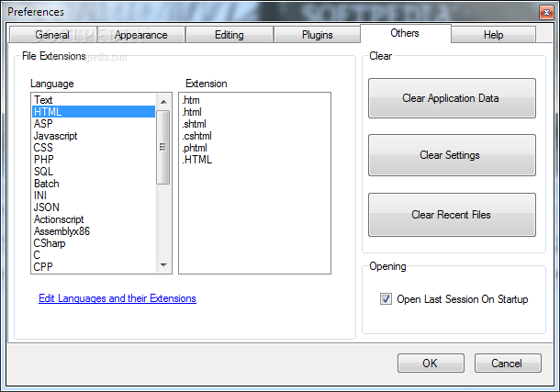Select the C language entry
Screen dimensions: 560x392
click(x=94, y=255)
